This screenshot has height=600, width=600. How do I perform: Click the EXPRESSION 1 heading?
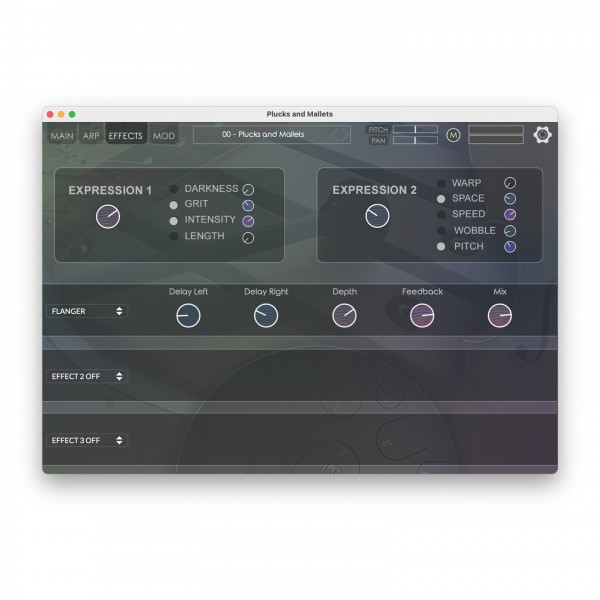click(x=110, y=190)
